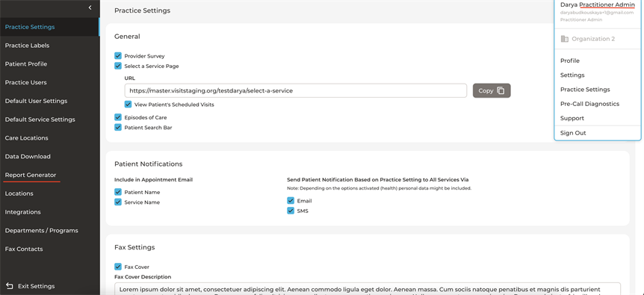This screenshot has width=644, height=295.
Task: Disable Email patient notifications checkbox
Action: 291,201
